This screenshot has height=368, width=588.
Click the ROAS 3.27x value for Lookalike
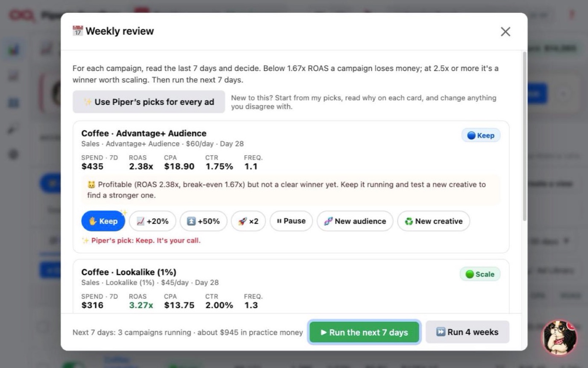[x=141, y=305]
